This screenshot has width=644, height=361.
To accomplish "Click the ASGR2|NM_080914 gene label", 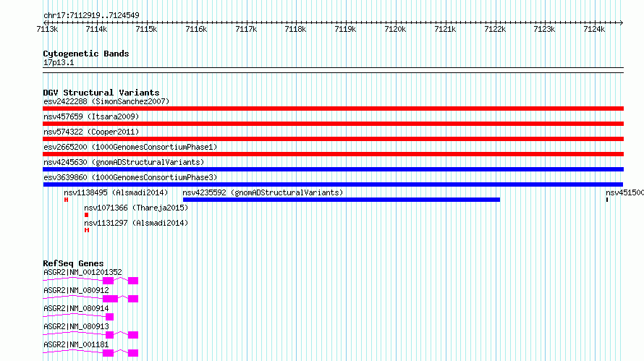I will tap(76, 308).
